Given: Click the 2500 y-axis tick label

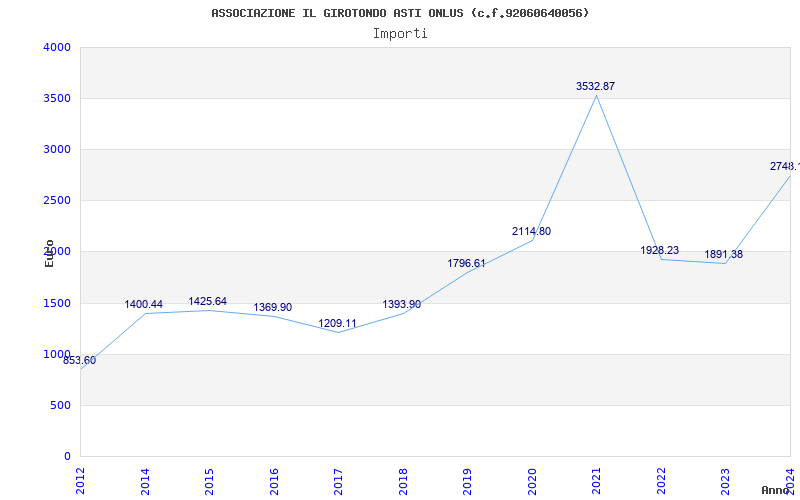Looking at the screenshot, I should tap(57, 201).
